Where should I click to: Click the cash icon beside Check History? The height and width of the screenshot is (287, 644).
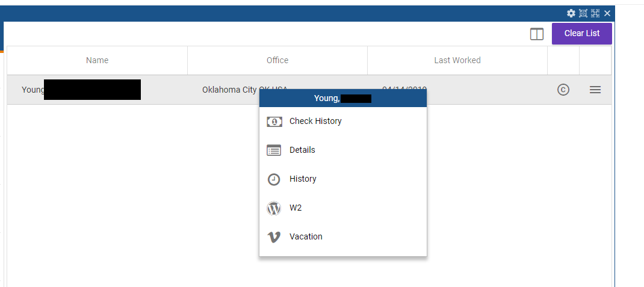coord(274,122)
